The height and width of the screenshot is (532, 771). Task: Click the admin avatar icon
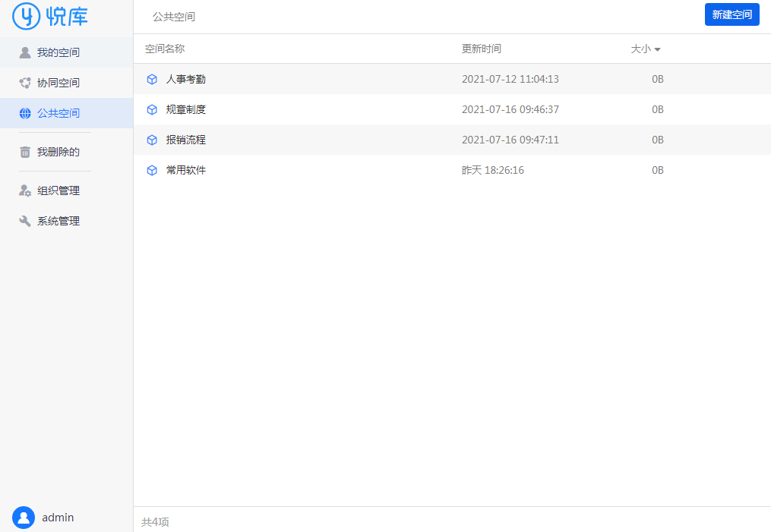tap(23, 518)
